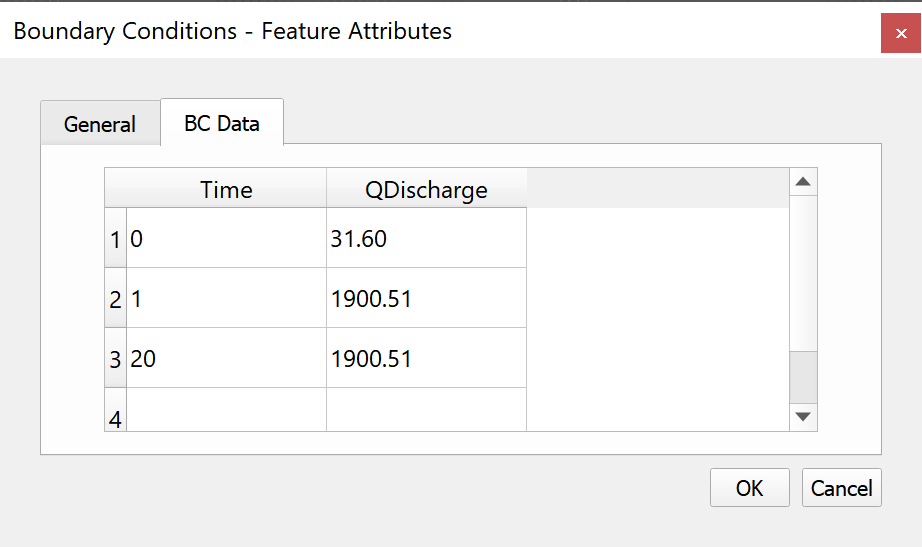Select row 2 header
922x547 pixels.
point(115,299)
